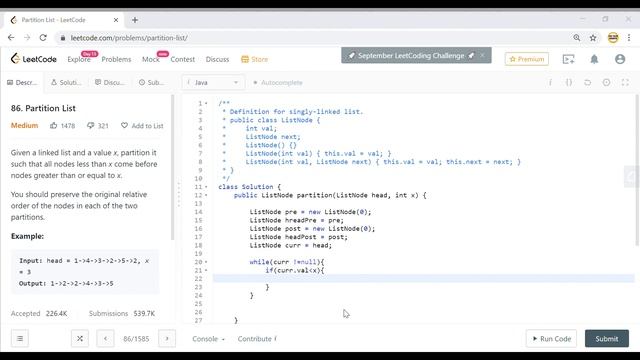Open the Chrome profile avatar
Screen dimensions: 640x360
point(613,38)
